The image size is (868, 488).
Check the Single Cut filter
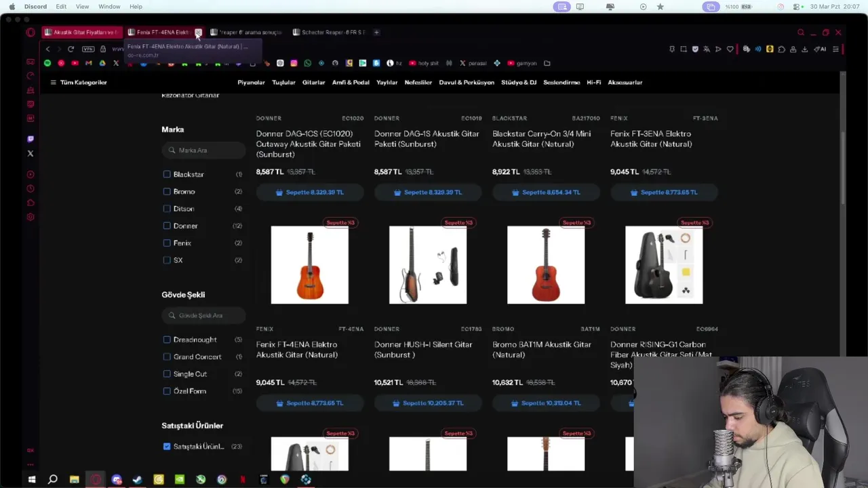pos(167,373)
